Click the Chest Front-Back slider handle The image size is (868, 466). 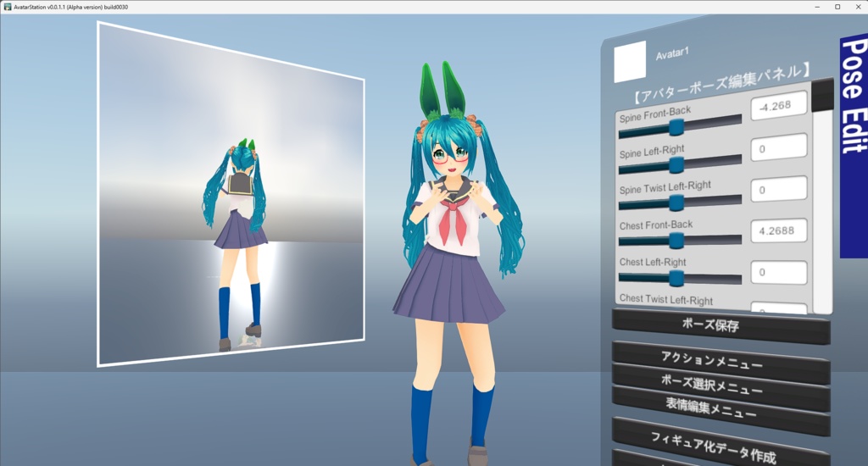click(676, 241)
